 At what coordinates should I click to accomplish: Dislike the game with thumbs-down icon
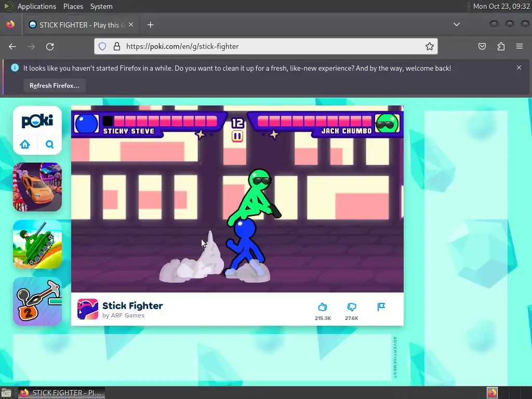point(352,307)
